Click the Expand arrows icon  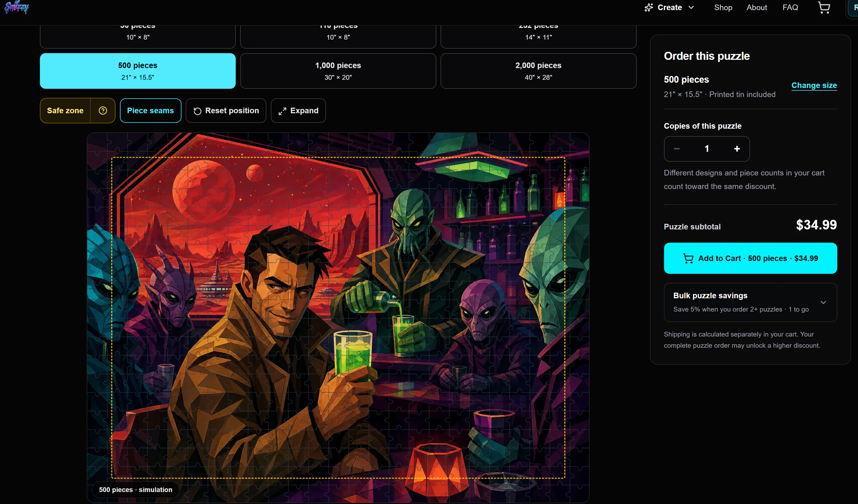(x=282, y=111)
